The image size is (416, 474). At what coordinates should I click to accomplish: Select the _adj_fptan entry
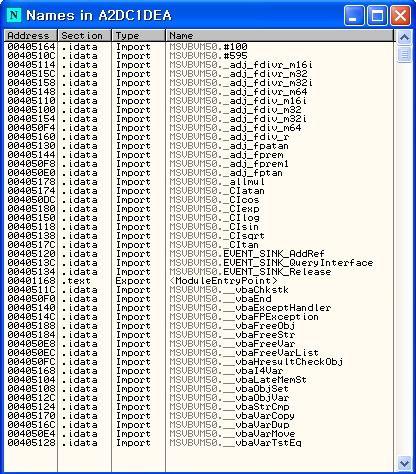coord(199,173)
